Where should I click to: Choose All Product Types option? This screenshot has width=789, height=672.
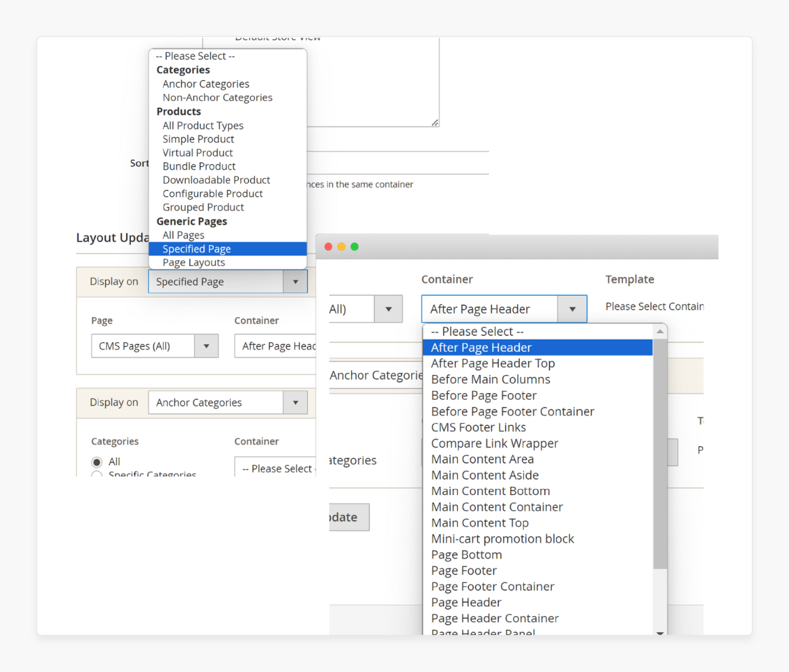(x=228, y=125)
